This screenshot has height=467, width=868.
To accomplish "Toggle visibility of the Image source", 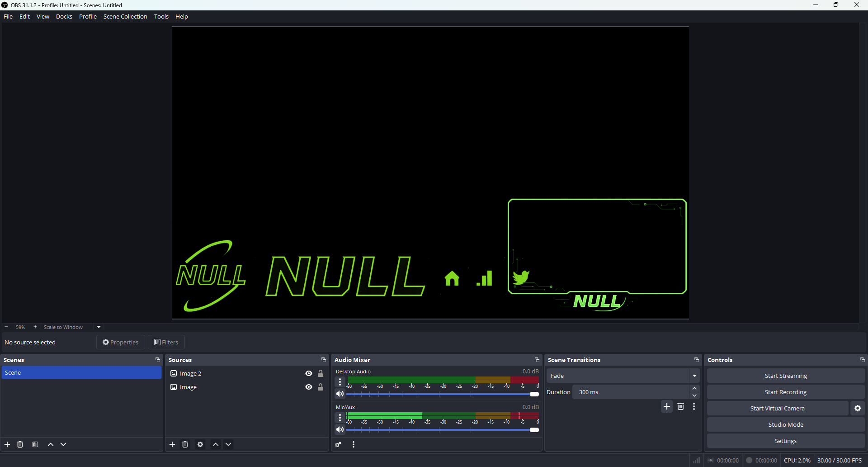I will point(308,387).
